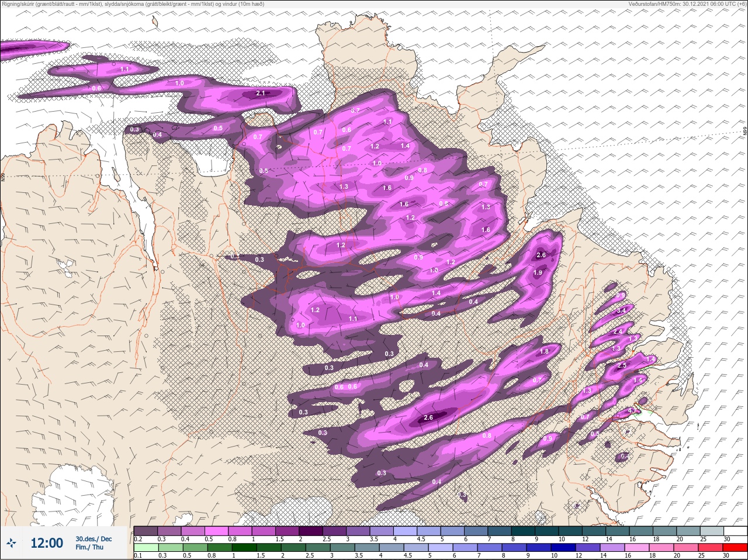Click the 2.5 precipitation value on the map
Image resolution: width=748 pixels, height=560 pixels.
coord(622,365)
